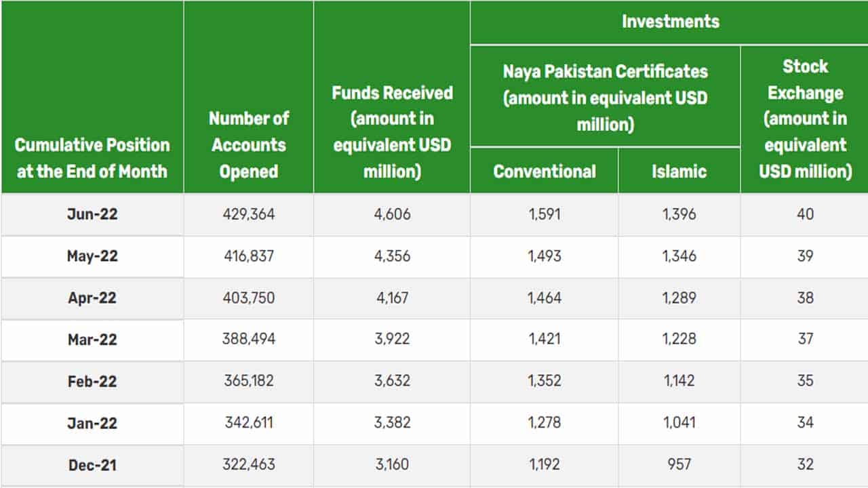Click the Investments column group header
The width and height of the screenshot is (868, 488).
pyautogui.click(x=670, y=22)
